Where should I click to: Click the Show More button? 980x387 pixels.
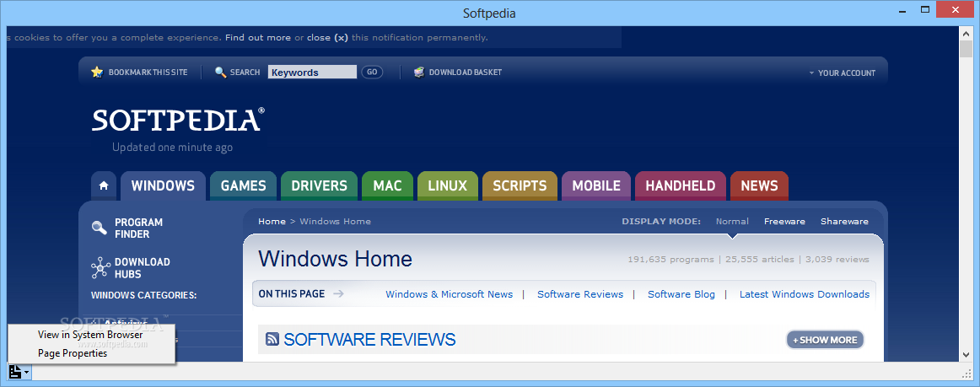click(825, 340)
